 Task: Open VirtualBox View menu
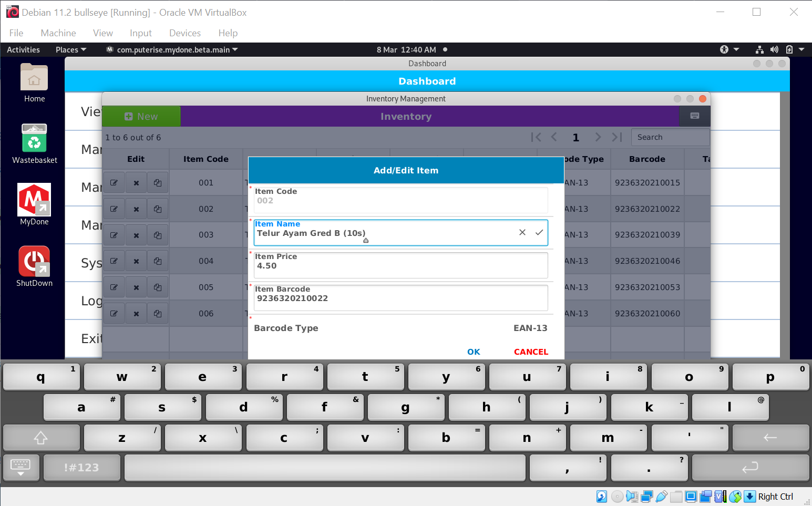(103, 33)
